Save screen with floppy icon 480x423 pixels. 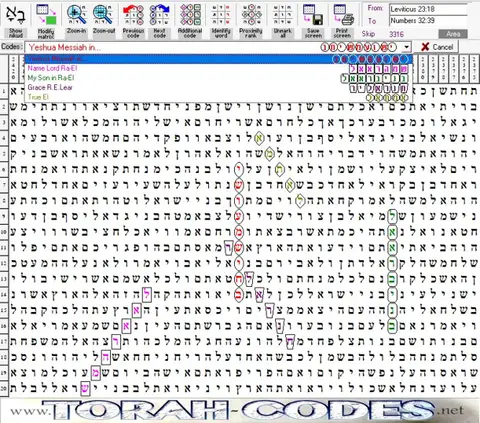pos(313,20)
